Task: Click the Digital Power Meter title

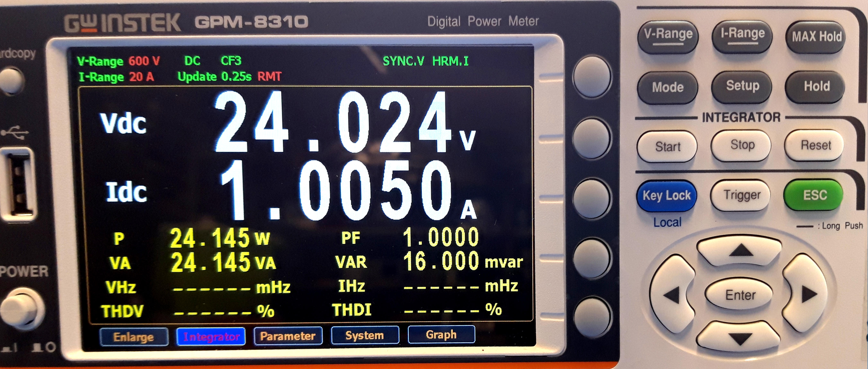Action: click(x=483, y=21)
